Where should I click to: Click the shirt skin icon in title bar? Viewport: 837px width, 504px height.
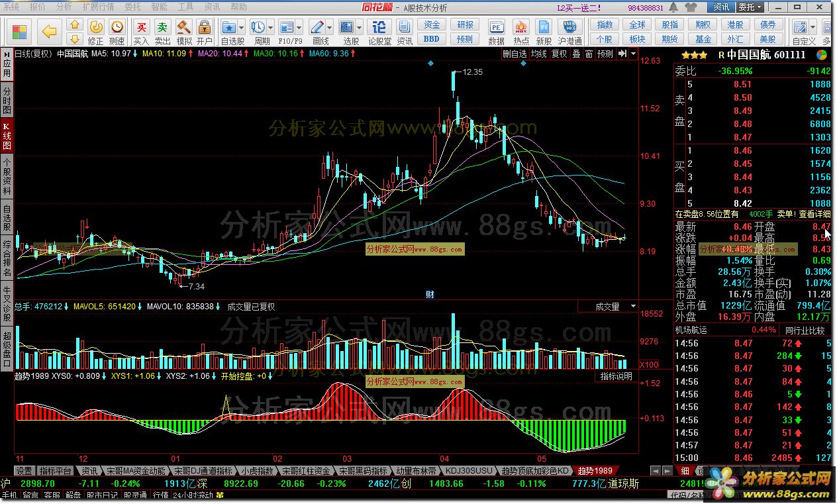pyautogui.click(x=691, y=7)
